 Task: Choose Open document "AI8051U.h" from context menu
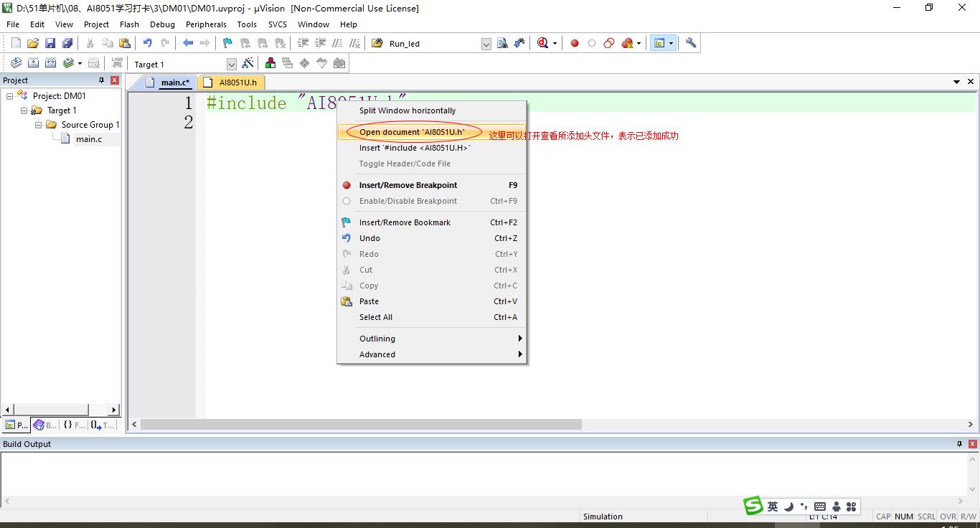pyautogui.click(x=412, y=132)
